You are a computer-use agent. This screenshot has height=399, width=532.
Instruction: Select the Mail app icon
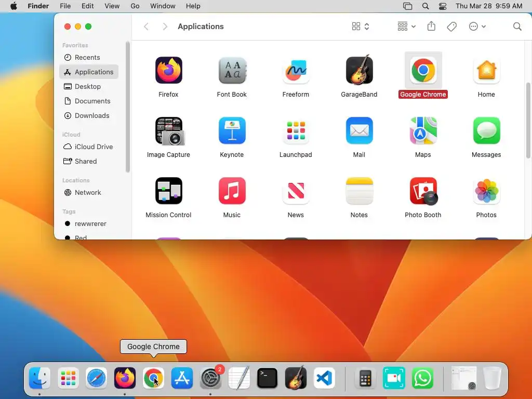click(x=360, y=131)
